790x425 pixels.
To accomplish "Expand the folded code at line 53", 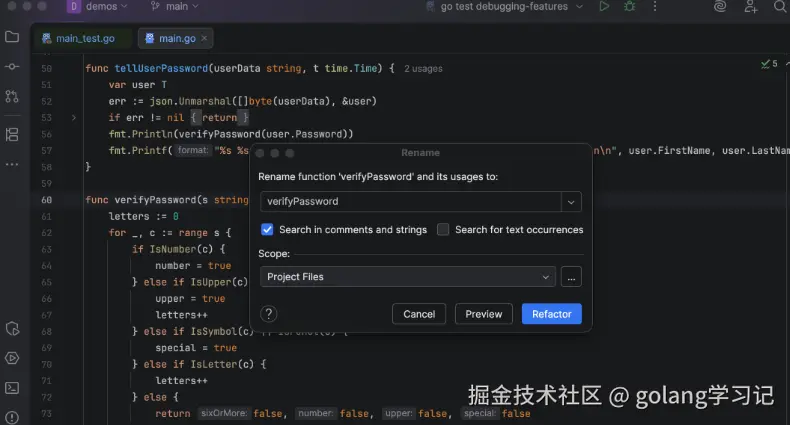I will click(x=74, y=118).
